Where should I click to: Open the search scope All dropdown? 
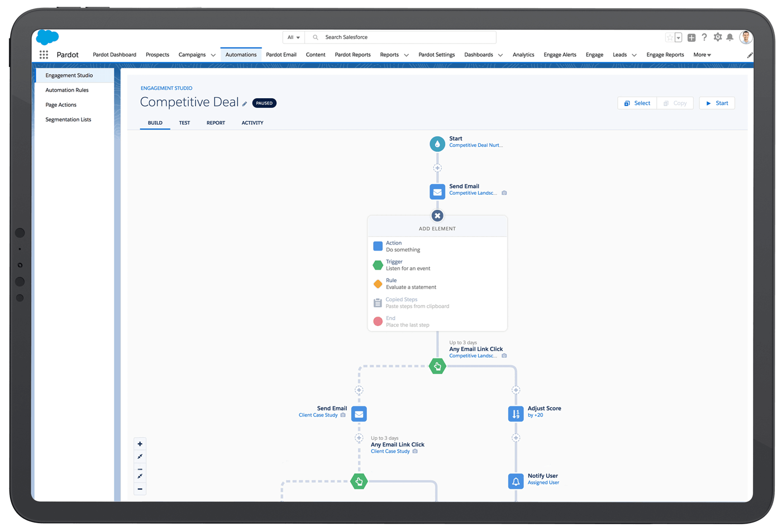click(x=294, y=37)
